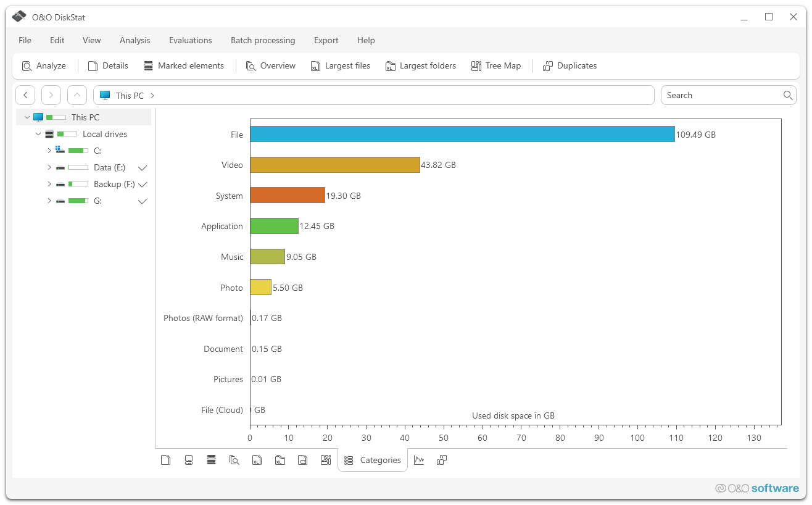812x505 pixels.
Task: Show the Largest files list
Action: point(341,66)
